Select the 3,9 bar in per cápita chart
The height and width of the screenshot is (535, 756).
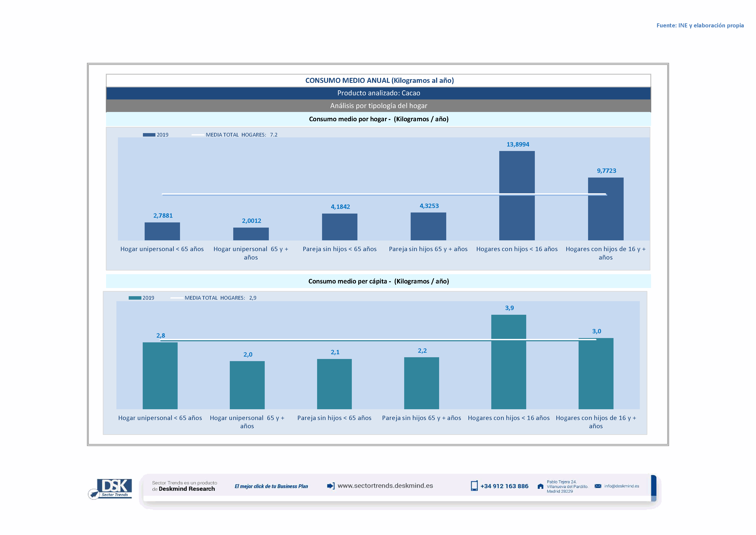[508, 372]
